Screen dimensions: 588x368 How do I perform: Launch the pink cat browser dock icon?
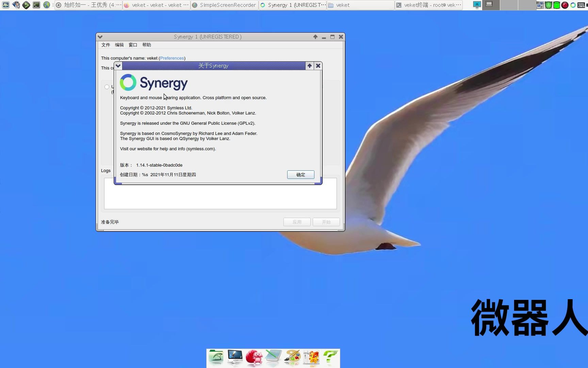tap(254, 358)
